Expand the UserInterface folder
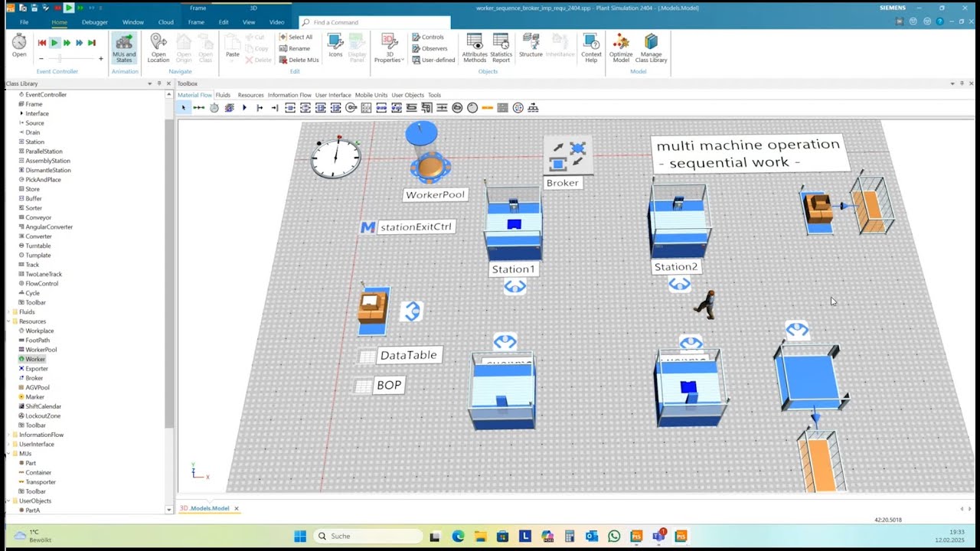The width and height of the screenshot is (980, 551). click(x=9, y=444)
